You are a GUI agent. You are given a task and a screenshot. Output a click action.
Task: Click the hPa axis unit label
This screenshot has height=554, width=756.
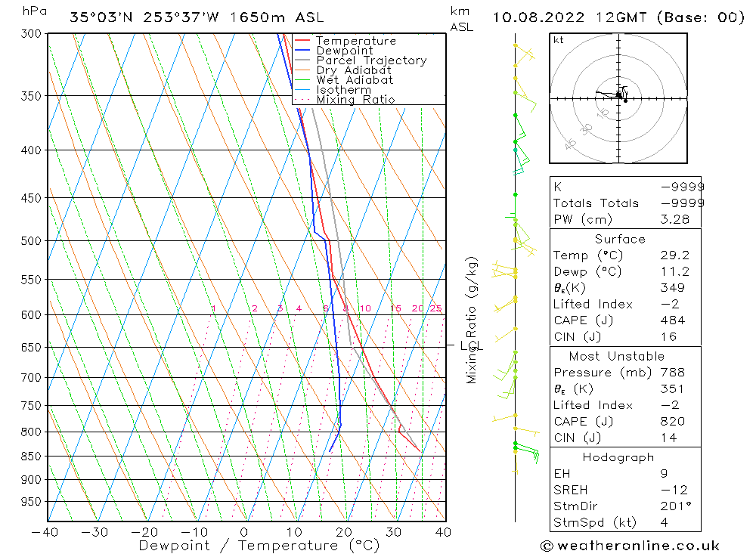click(x=34, y=11)
